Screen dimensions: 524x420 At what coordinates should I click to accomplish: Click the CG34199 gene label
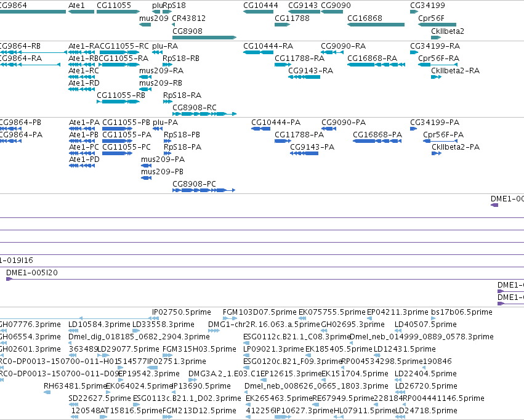point(427,6)
